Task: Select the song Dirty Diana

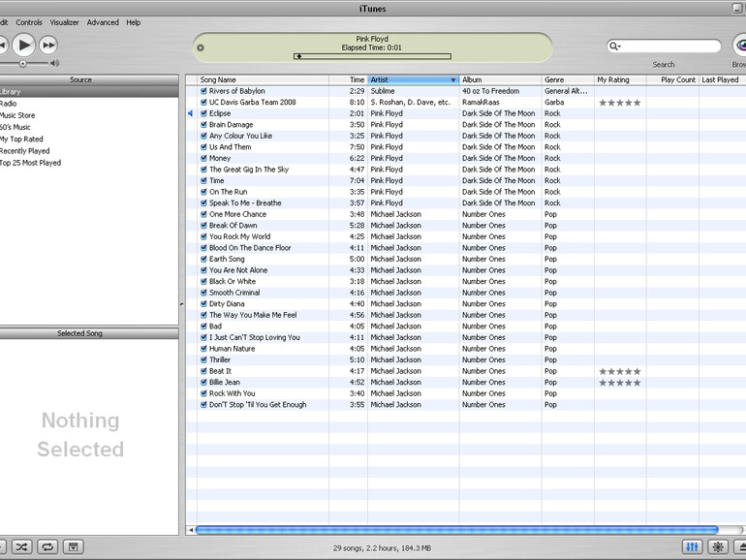Action: click(227, 303)
